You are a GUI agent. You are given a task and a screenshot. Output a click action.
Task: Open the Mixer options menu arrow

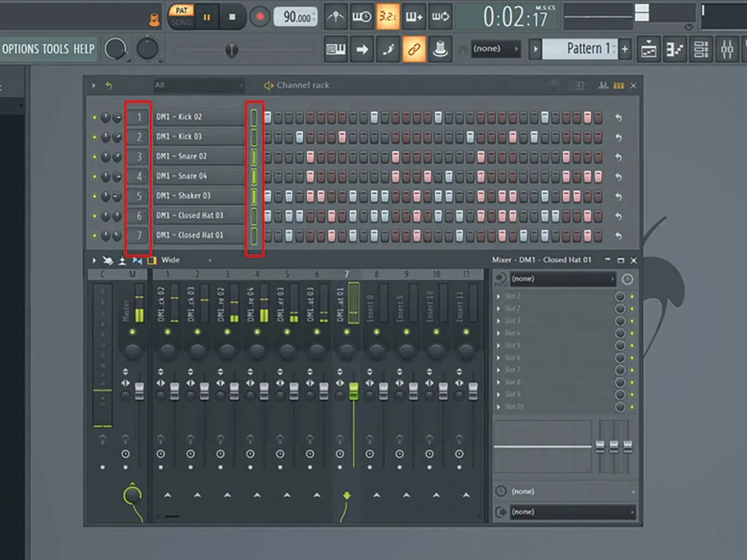pyautogui.click(x=94, y=260)
